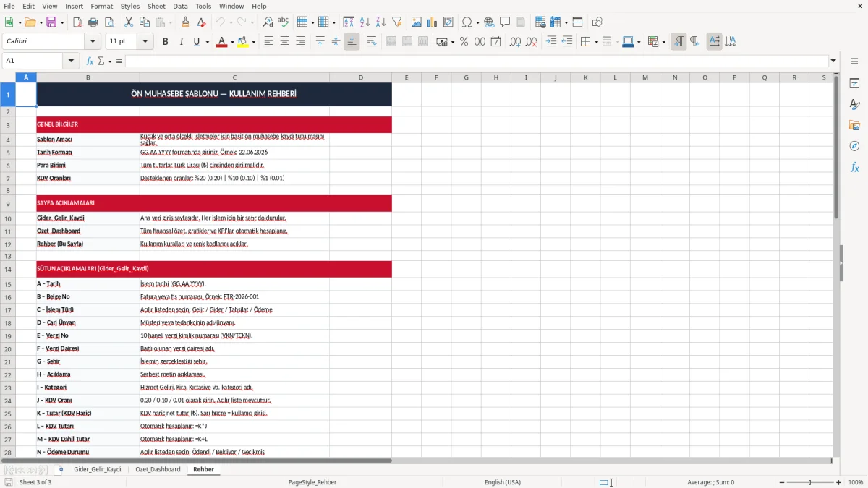Insert a pivot table
The image size is (868, 488).
pos(448,22)
